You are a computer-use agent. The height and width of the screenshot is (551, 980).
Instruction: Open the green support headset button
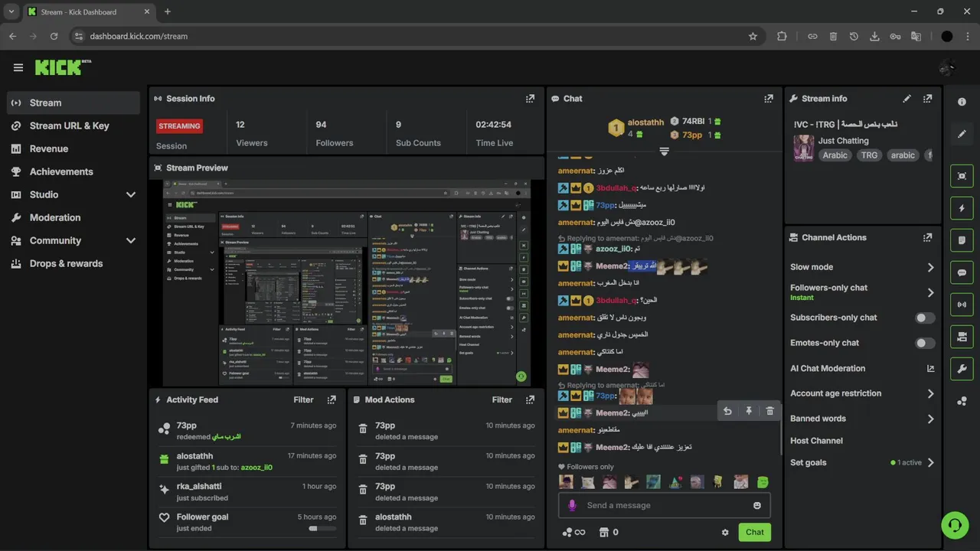[x=955, y=525]
